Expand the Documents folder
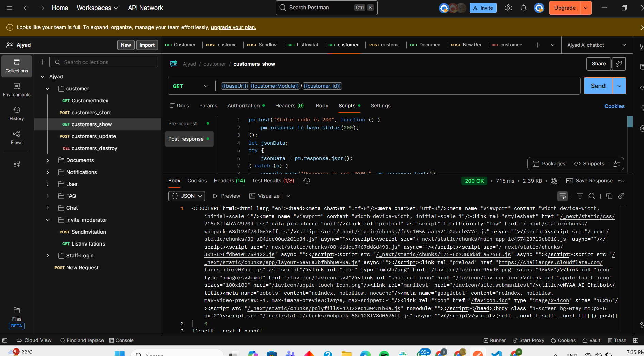This screenshot has height=356, width=644. click(x=48, y=160)
